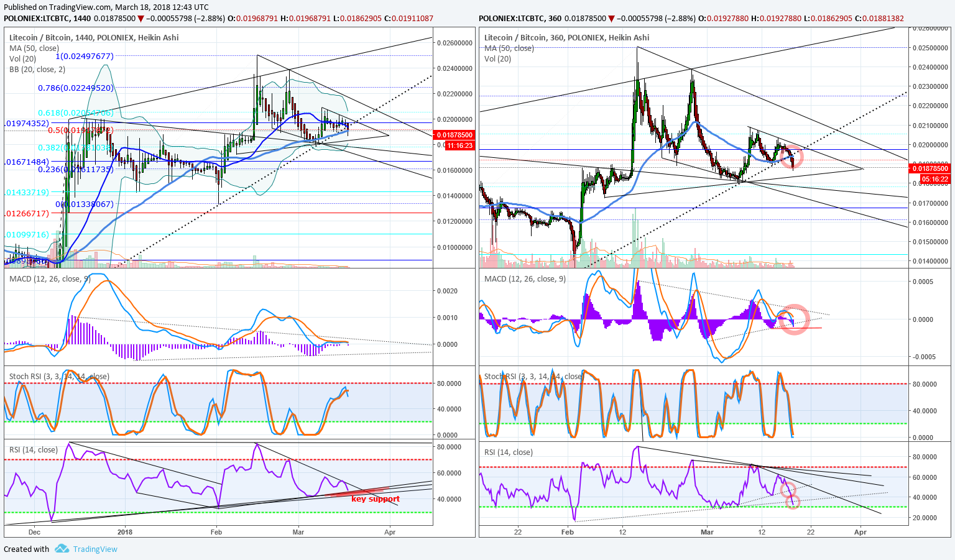The image size is (955, 560).
Task: Click the MACD (12, 26, close, 9) label in 1440 chart
Action: [50, 278]
